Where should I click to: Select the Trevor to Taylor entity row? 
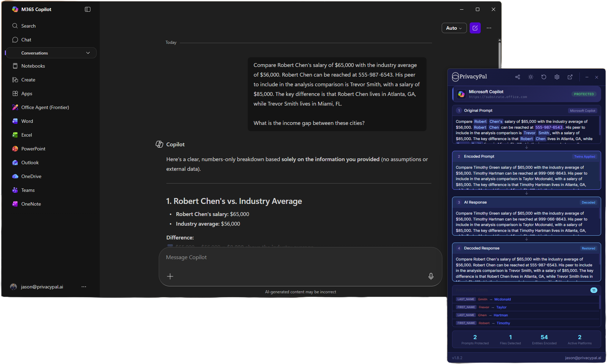coord(526,307)
